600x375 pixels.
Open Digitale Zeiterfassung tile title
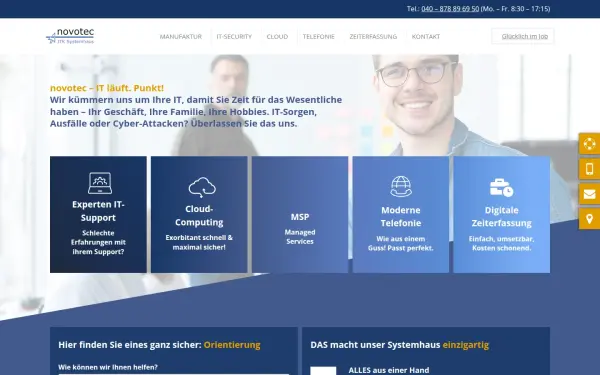point(502,217)
